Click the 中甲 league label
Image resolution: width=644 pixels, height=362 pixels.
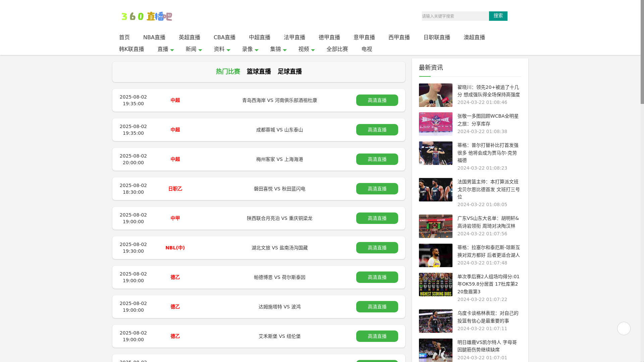175,218
